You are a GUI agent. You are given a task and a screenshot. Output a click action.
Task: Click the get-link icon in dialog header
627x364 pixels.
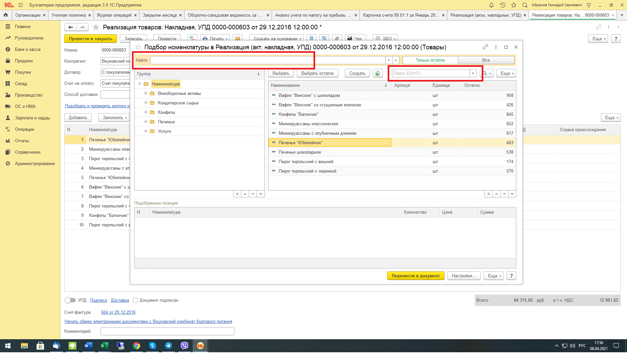click(485, 47)
